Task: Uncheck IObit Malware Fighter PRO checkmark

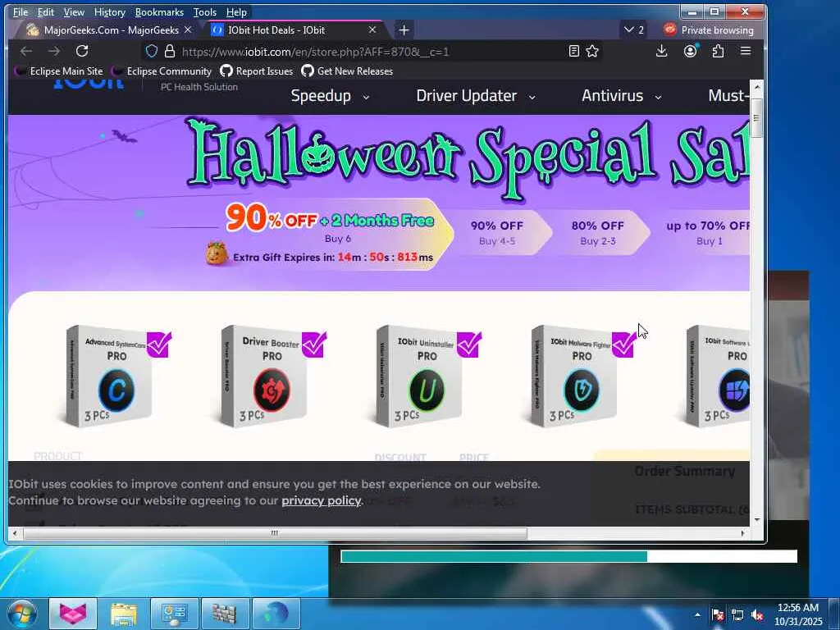Action: [x=623, y=344]
